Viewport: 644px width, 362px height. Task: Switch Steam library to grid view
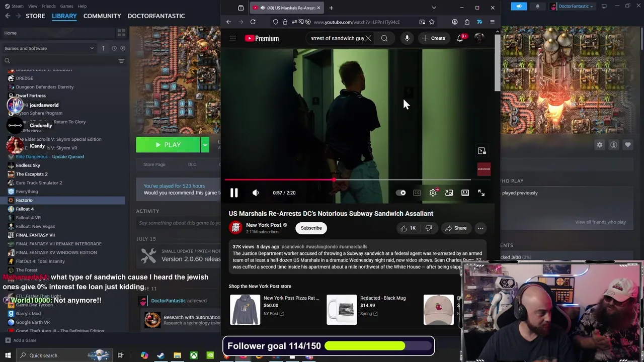[121, 33]
